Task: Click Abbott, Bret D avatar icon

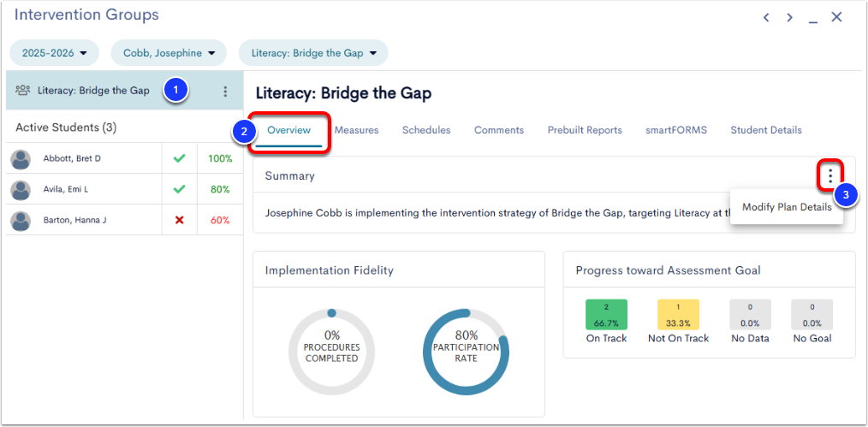Action: click(x=21, y=159)
